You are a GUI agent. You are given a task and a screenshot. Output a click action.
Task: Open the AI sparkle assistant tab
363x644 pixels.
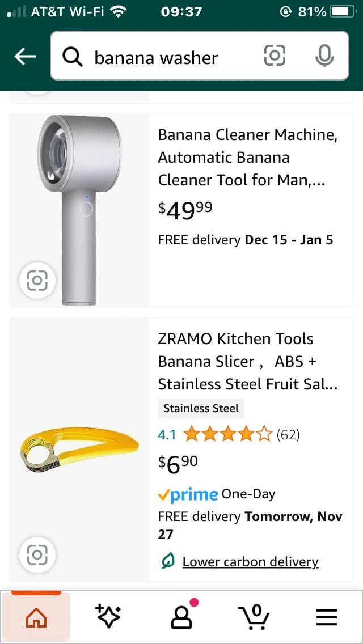coord(108,617)
